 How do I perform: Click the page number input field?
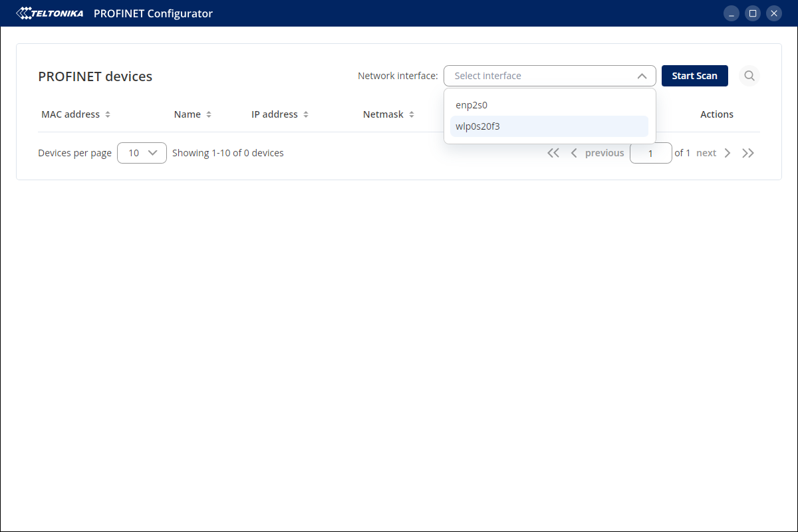coord(650,153)
